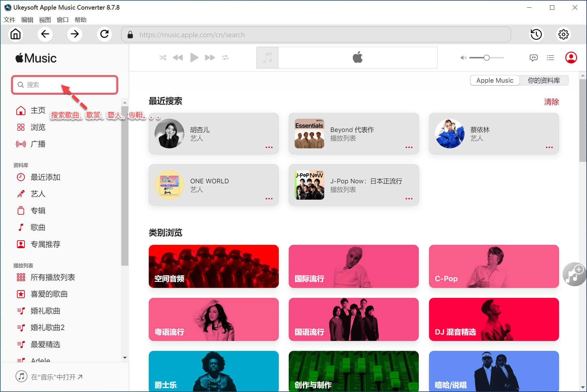This screenshot has height=392, width=587.
Task: Toggle repeat playback mode
Action: [x=225, y=58]
